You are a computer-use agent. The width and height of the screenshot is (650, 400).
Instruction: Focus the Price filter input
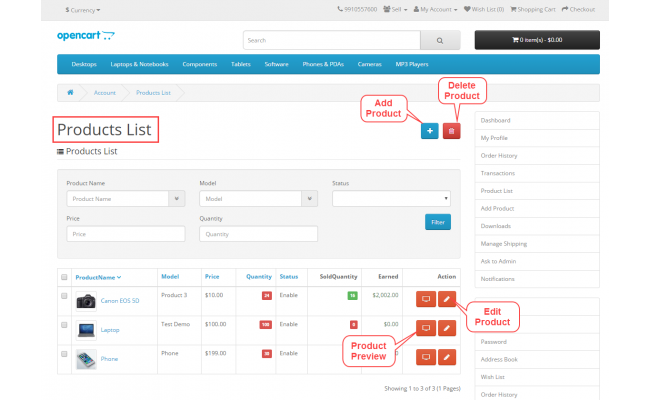[x=126, y=234]
